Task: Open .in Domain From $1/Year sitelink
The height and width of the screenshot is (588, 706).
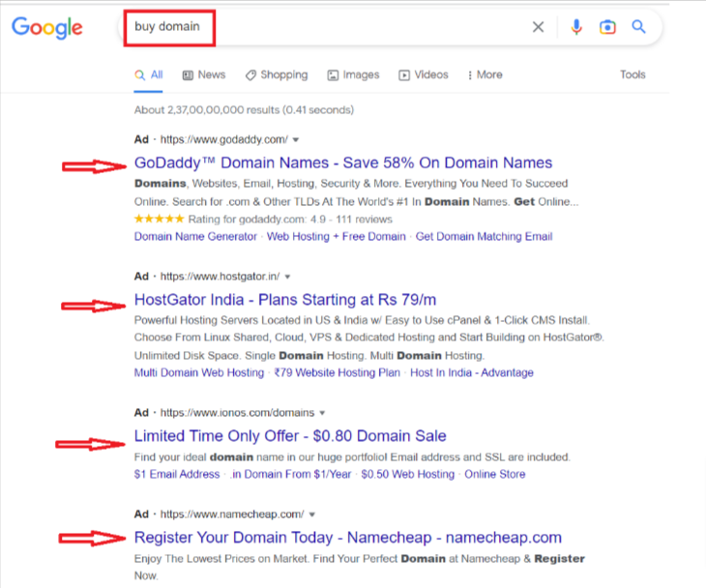Action: [x=291, y=474]
